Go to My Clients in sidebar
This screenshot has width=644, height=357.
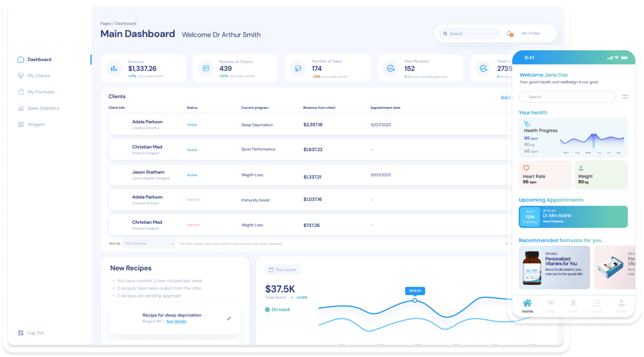(x=39, y=76)
